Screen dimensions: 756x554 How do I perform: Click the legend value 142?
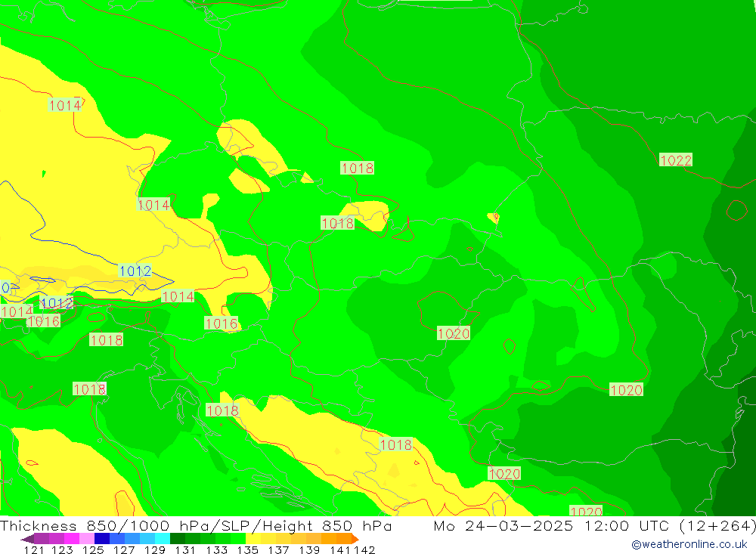point(364,549)
